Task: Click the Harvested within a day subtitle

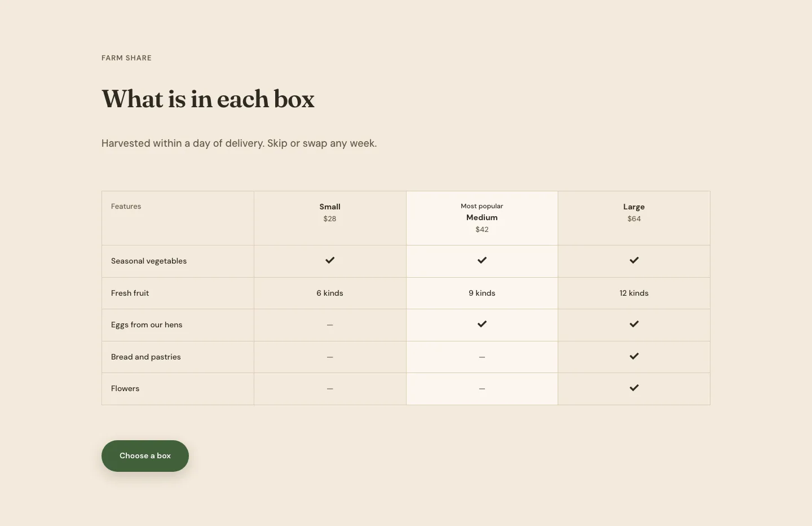Action: (x=239, y=143)
